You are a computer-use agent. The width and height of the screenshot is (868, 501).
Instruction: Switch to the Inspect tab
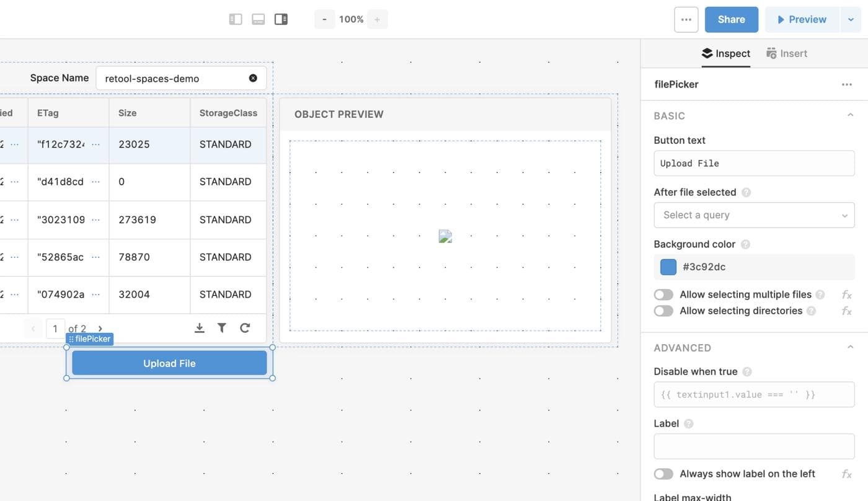pos(726,53)
